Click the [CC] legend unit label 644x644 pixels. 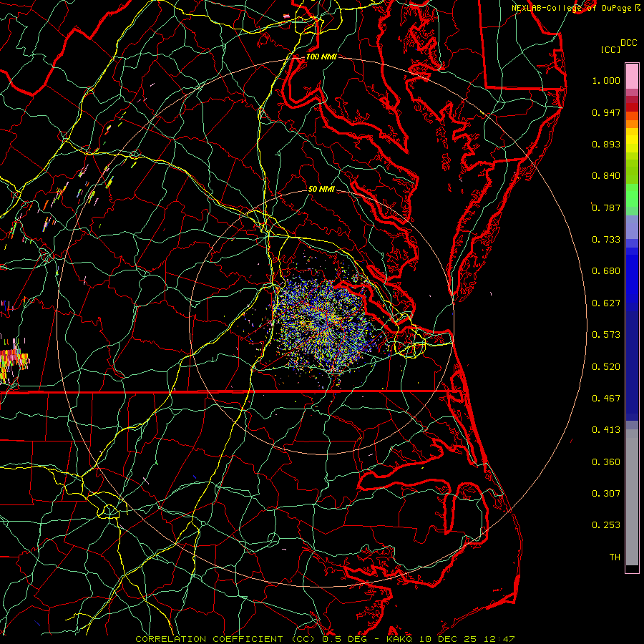610,49
